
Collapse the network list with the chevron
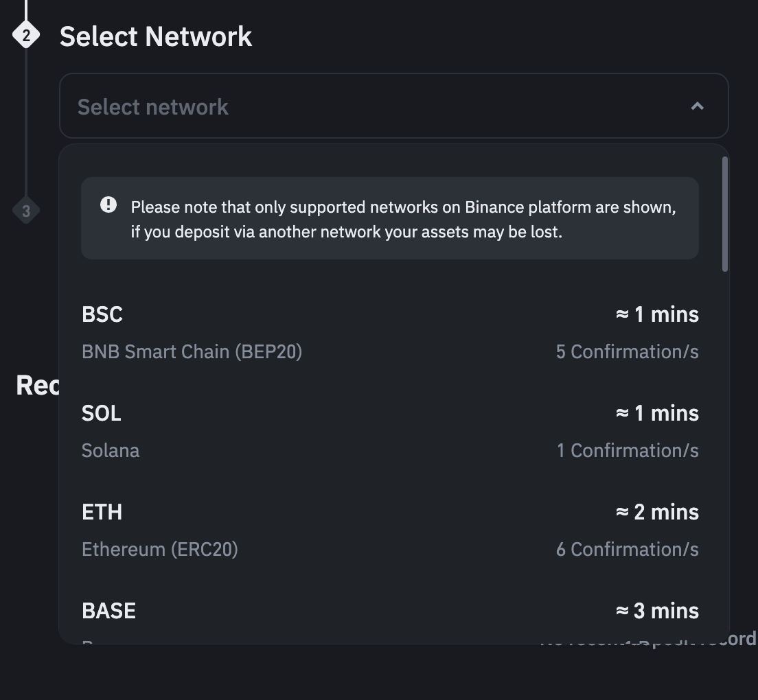[697, 106]
